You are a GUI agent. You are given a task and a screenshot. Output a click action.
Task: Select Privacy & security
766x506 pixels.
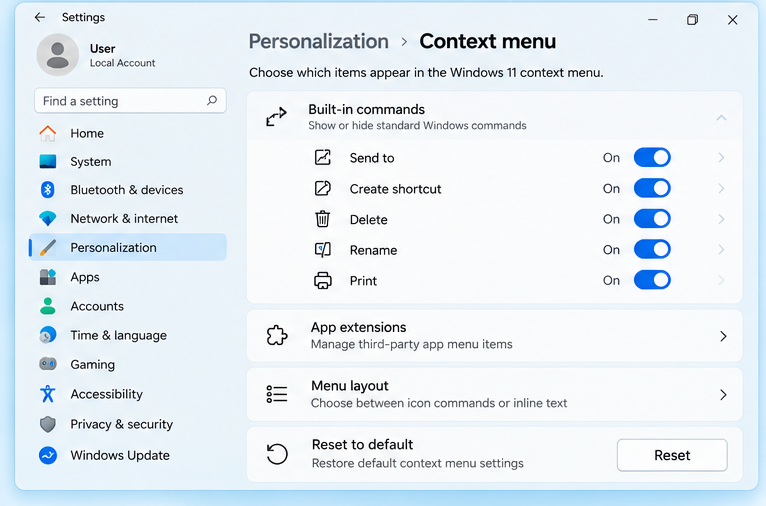[128, 424]
